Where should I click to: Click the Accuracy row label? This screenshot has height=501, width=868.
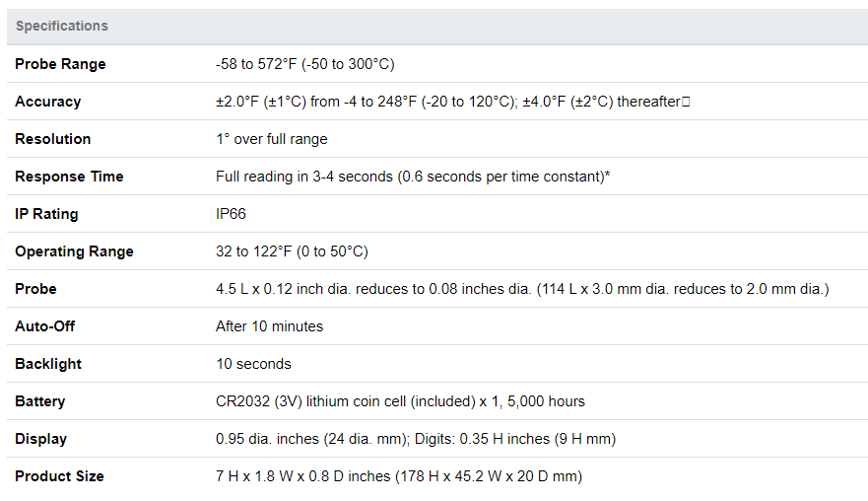tap(47, 102)
